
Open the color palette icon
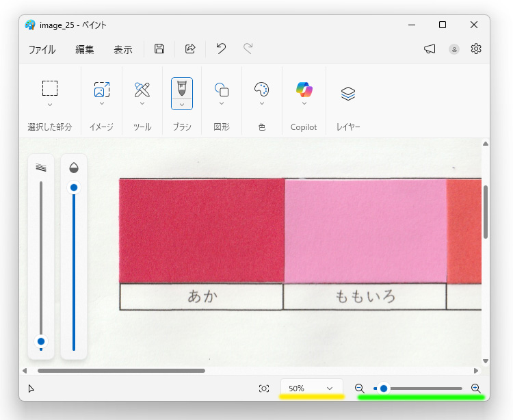pyautogui.click(x=262, y=90)
